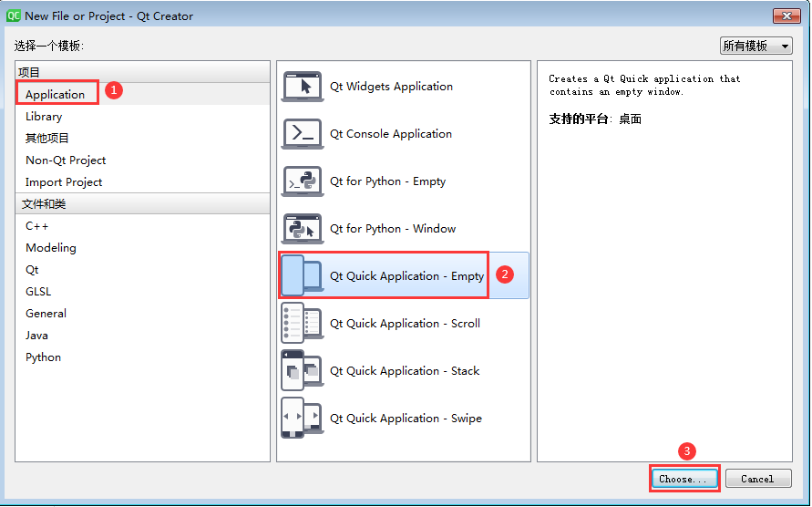Select the Qt Quick Application - Empty icon
Screen dimensions: 812x507
click(303, 275)
